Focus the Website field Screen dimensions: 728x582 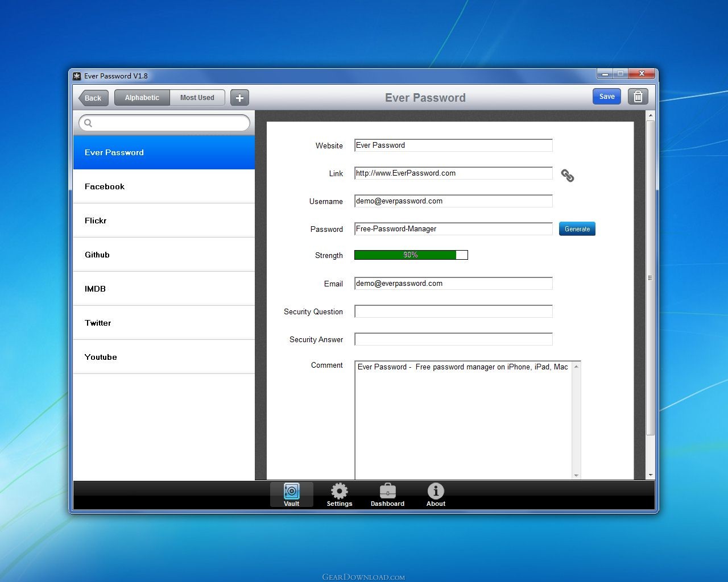pyautogui.click(x=453, y=145)
